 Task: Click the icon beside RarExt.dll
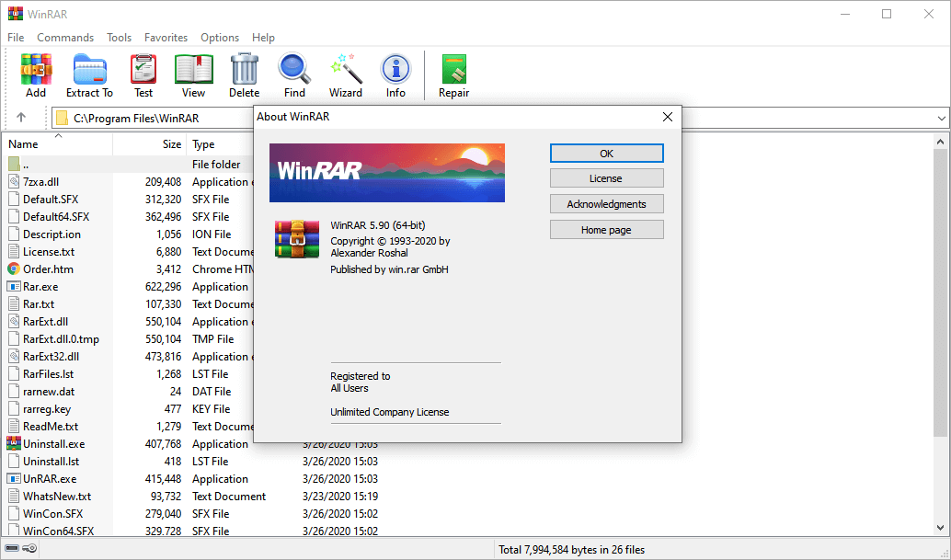point(14,321)
